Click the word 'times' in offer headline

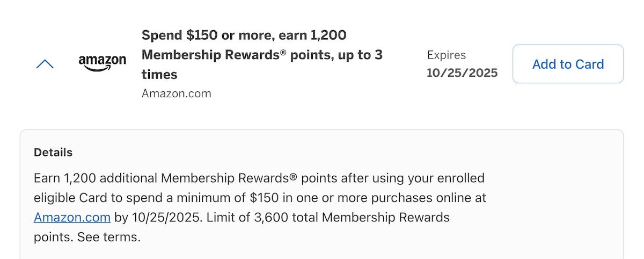coord(159,74)
